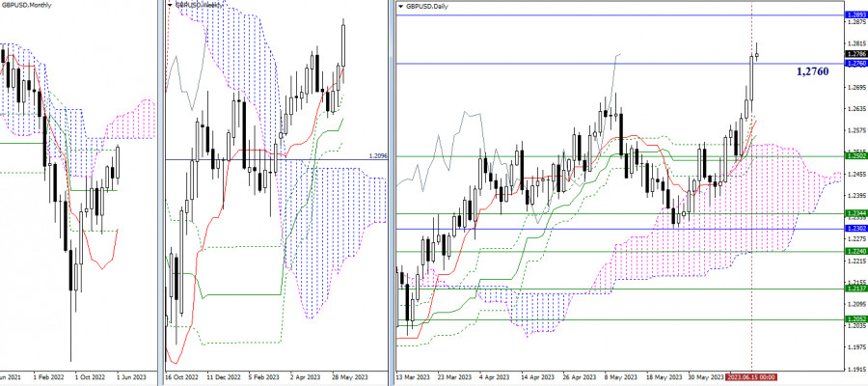Select the green 1.2052 level tag
868x386 pixels.
[x=855, y=318]
